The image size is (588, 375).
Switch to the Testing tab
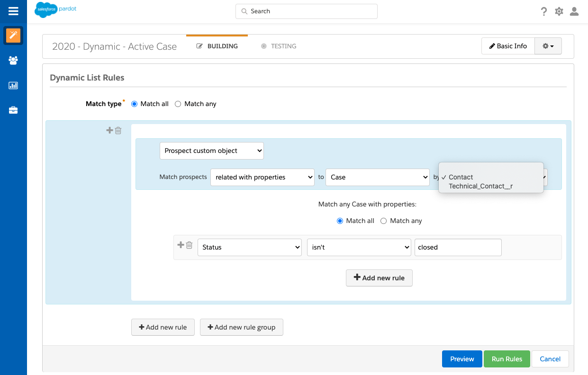[279, 46]
